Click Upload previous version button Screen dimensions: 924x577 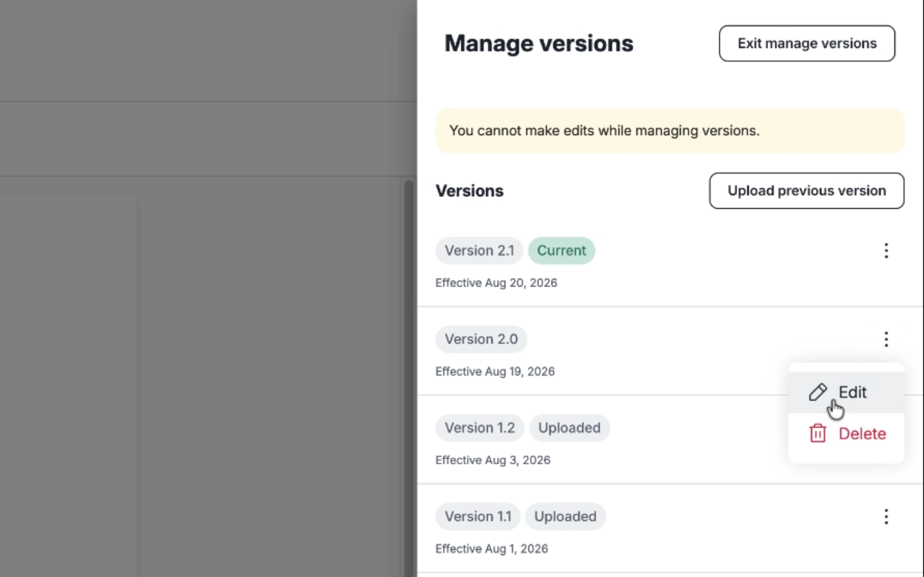(x=807, y=191)
